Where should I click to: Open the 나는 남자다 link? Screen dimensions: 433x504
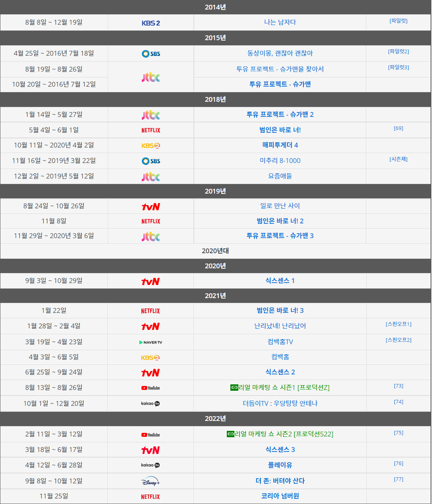[280, 22]
